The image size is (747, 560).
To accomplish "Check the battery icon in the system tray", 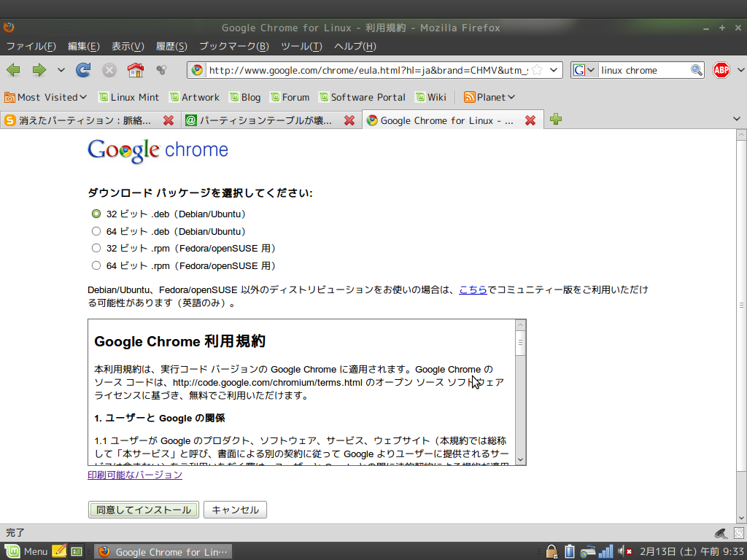I will coord(569,551).
